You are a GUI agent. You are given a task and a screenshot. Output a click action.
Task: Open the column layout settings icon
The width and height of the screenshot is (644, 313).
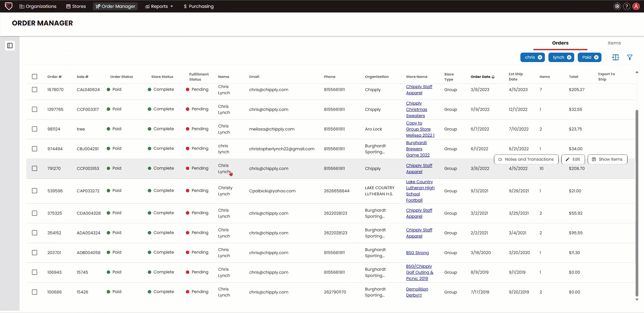pyautogui.click(x=615, y=57)
